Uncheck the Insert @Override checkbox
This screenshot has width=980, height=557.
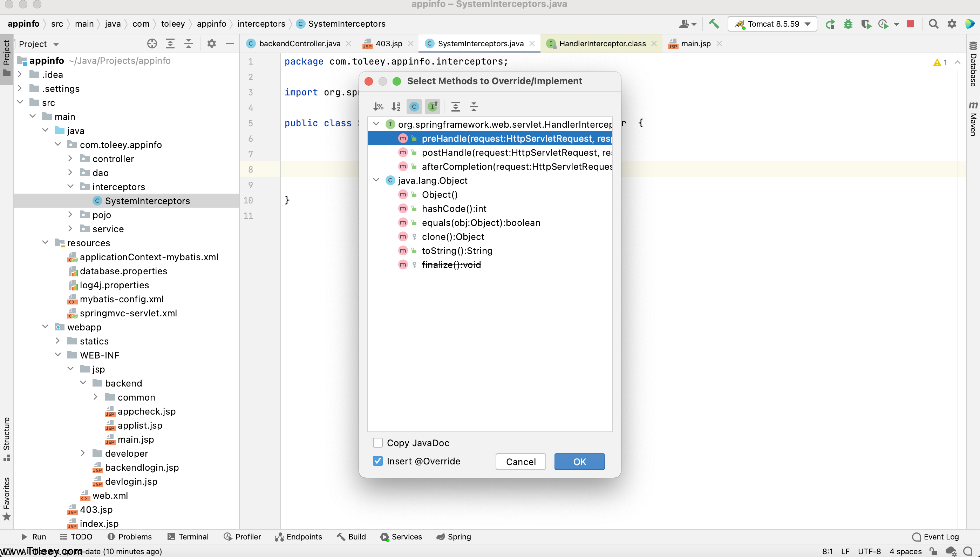(x=377, y=461)
